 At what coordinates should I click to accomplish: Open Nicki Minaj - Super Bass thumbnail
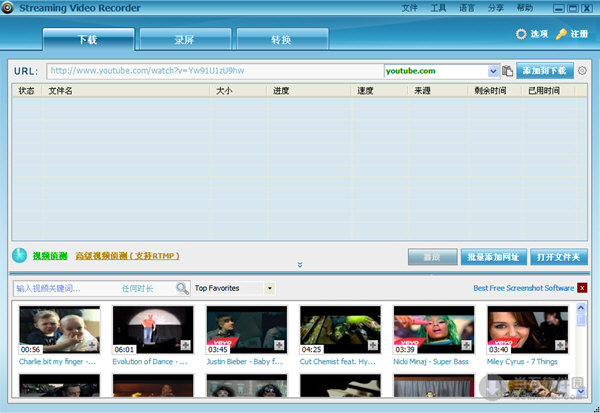434,330
